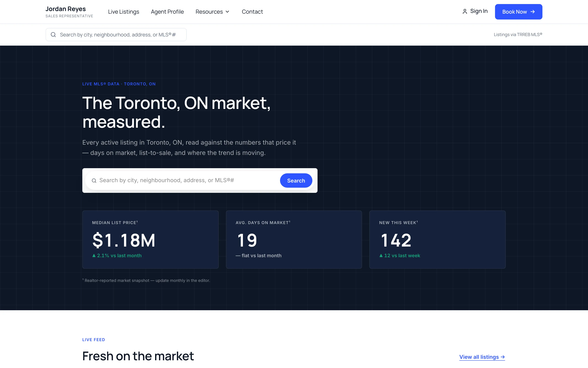
Task: Open the Live Listings menu item
Action: pyautogui.click(x=123, y=12)
